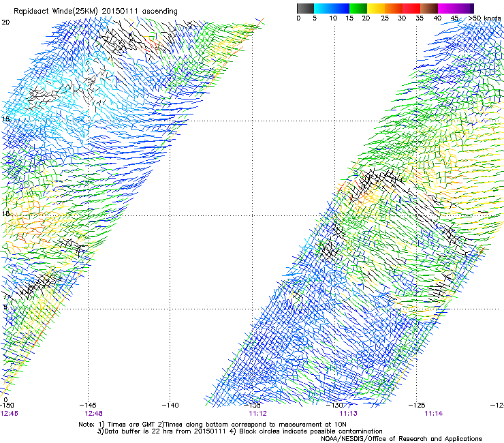This screenshot has width=504, height=443.
Task: Click the '12:48' overpass time label
Action: pyautogui.click(x=93, y=413)
